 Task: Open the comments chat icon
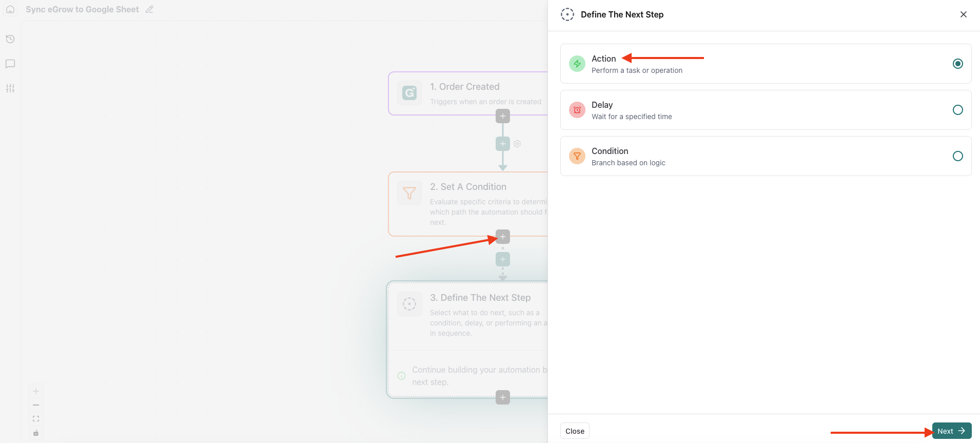pyautogui.click(x=10, y=64)
